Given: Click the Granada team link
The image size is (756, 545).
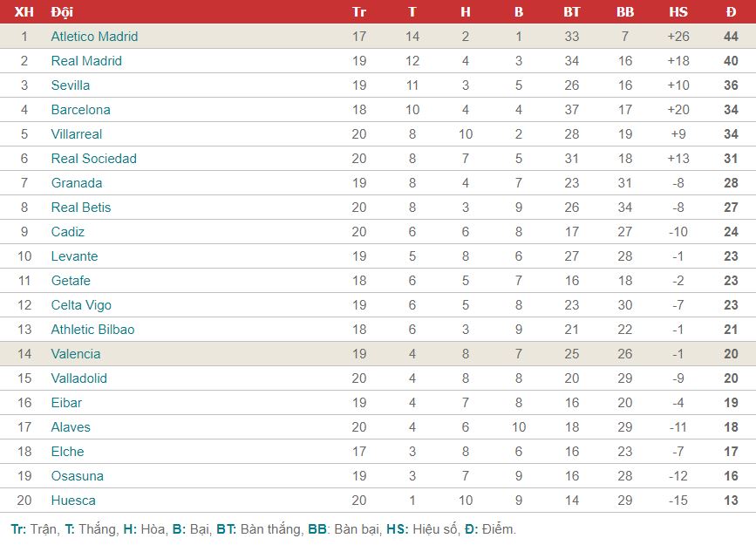Looking at the screenshot, I should [77, 183].
